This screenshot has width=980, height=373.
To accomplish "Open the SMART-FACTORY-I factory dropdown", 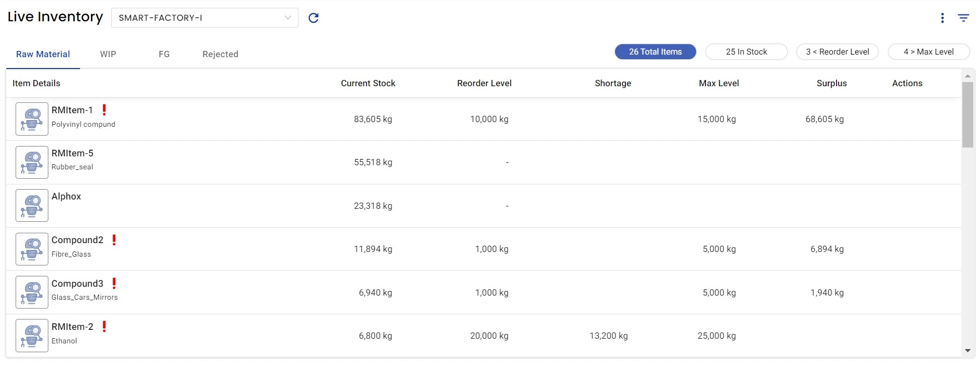I will click(205, 18).
